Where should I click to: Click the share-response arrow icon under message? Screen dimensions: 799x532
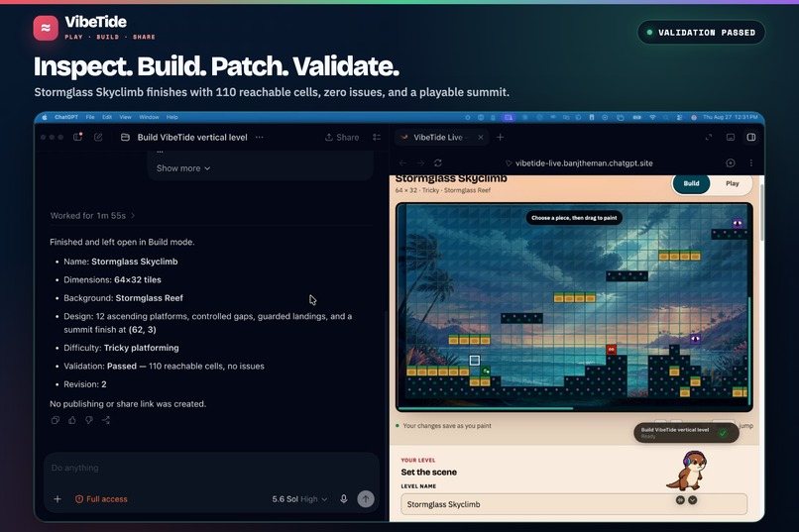[x=106, y=420]
